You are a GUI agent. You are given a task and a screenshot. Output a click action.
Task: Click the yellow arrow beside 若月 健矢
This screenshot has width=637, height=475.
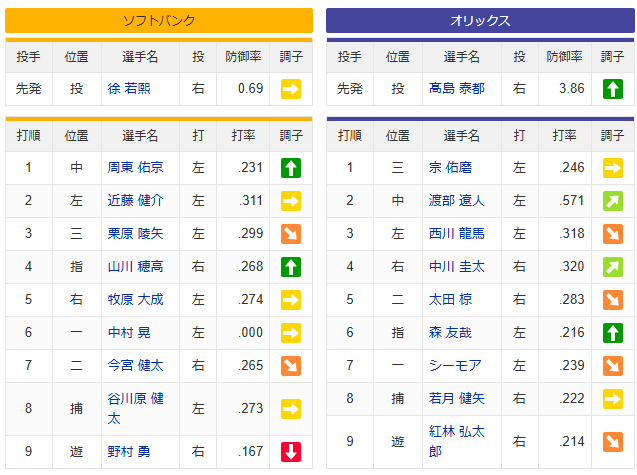[613, 398]
